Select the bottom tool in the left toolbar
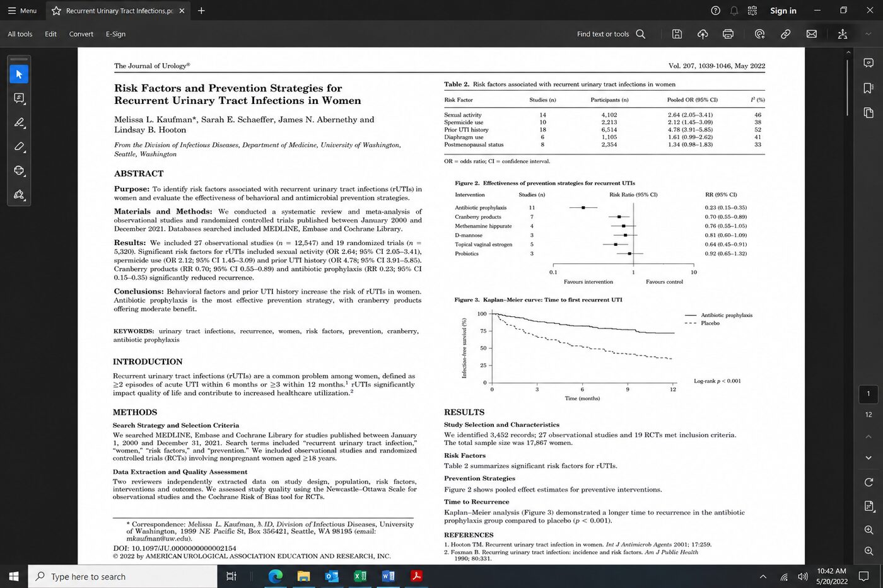Viewport: 883px width, 588px height. [19, 195]
